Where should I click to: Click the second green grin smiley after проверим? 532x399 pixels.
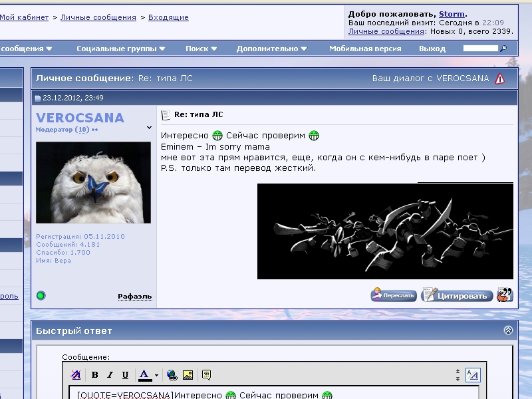tap(314, 136)
